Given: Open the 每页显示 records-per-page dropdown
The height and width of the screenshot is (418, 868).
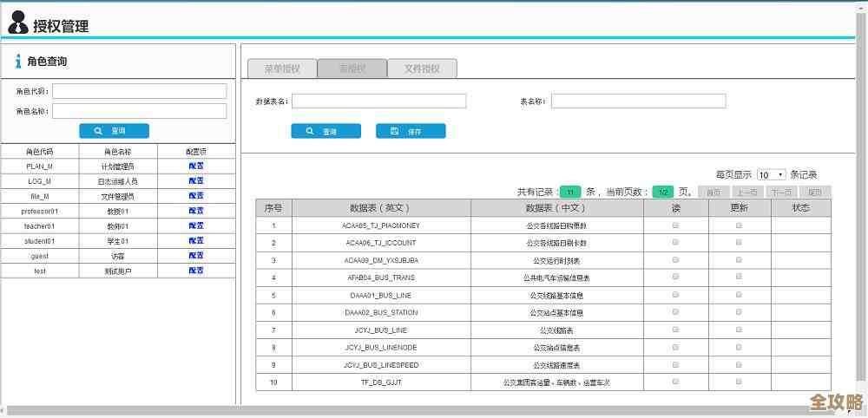Looking at the screenshot, I should tap(771, 174).
